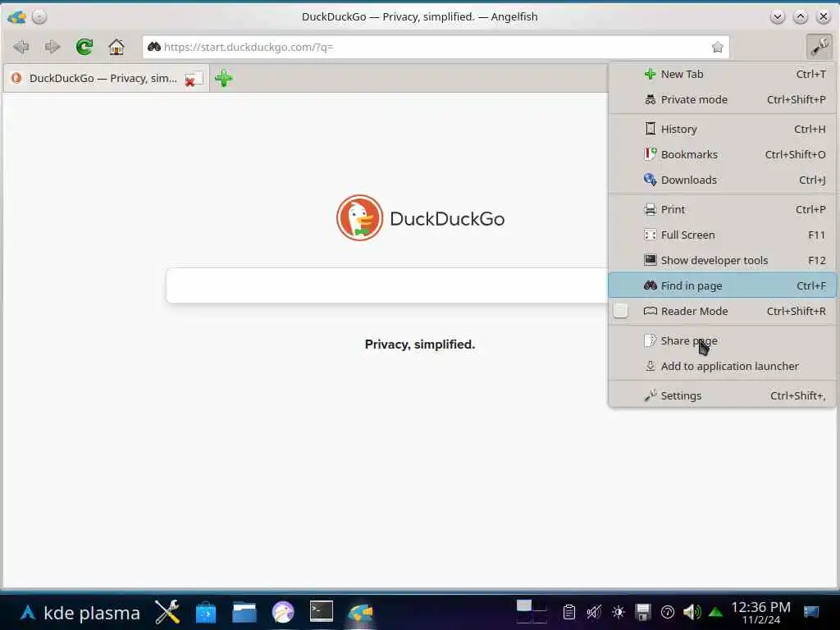Open system settings tools icon in taskbar
Screen dimensions: 840x630
coord(167,612)
